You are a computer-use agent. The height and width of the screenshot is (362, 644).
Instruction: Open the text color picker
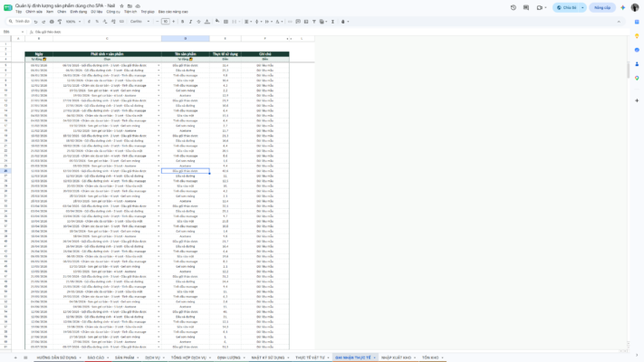[x=207, y=22]
